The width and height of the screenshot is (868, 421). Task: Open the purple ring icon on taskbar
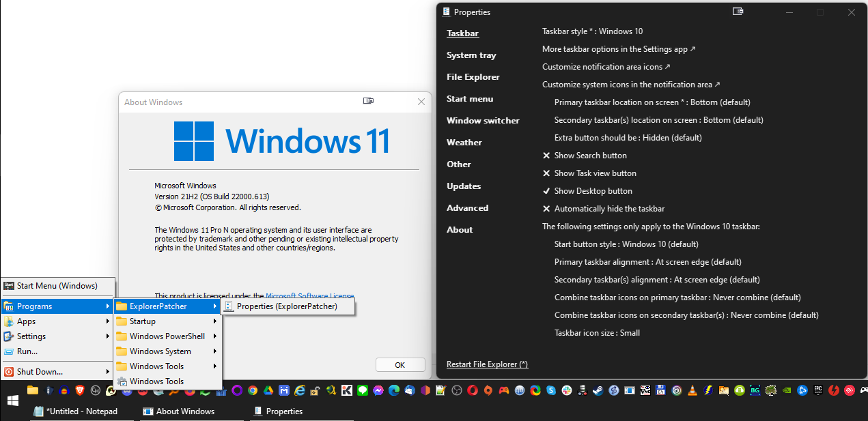tap(237, 390)
